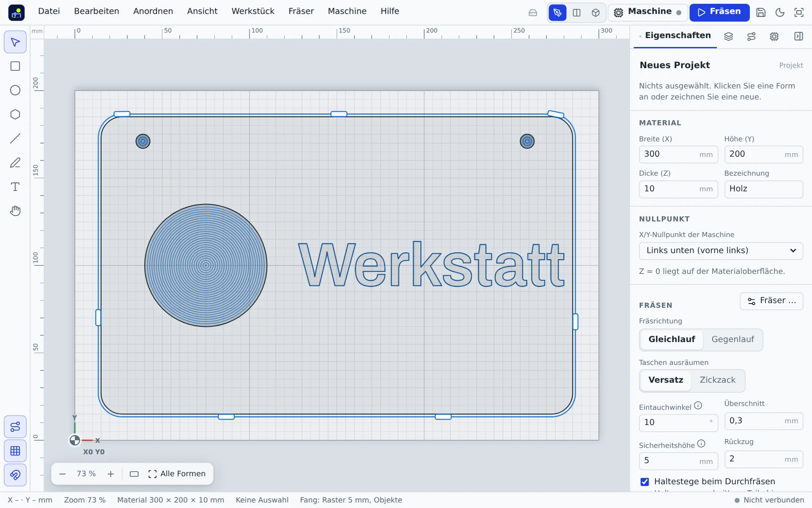Screen dimensions: 812x508
Task: Open the Maschine connection dropdown
Action: tap(647, 12)
